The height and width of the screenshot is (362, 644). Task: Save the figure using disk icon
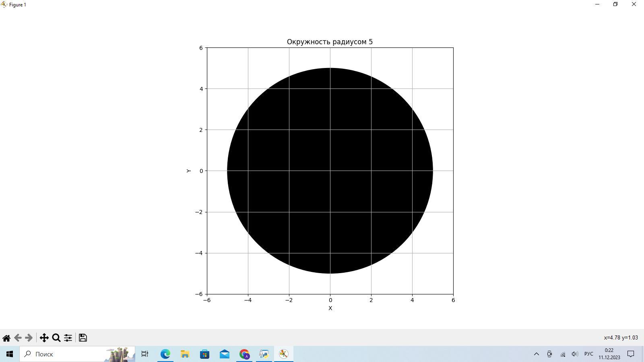pyautogui.click(x=83, y=338)
